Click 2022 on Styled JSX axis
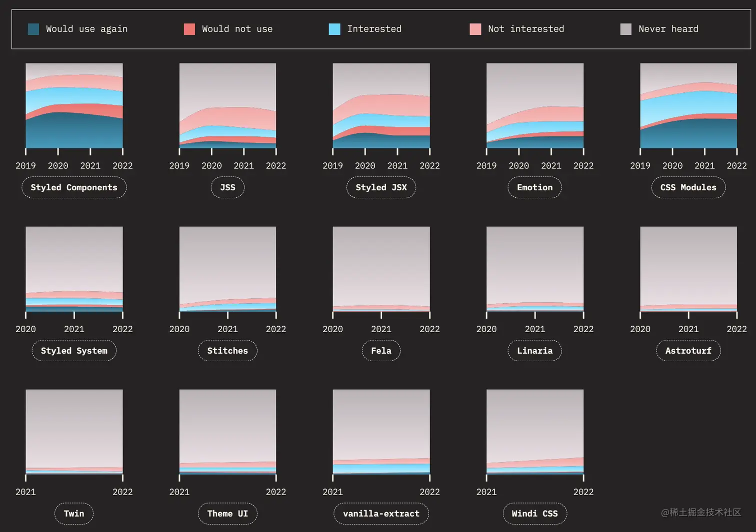This screenshot has width=756, height=532. click(429, 166)
